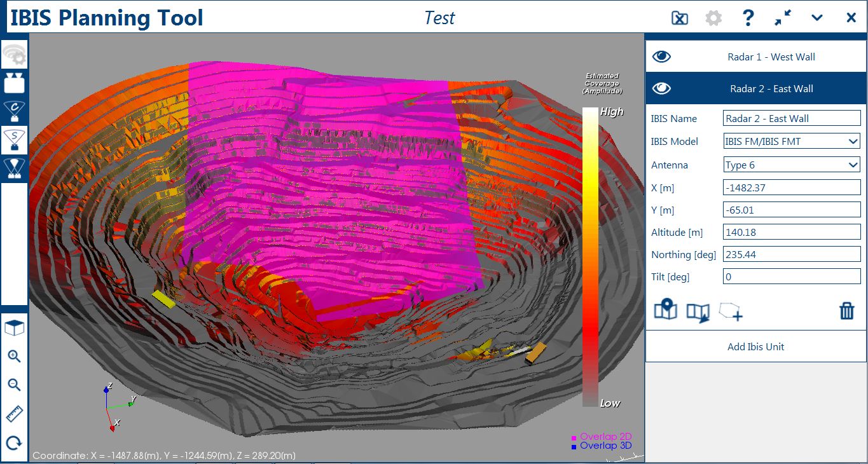
Task: Toggle visibility of Radar 2 - East Wall
Action: coord(661,88)
